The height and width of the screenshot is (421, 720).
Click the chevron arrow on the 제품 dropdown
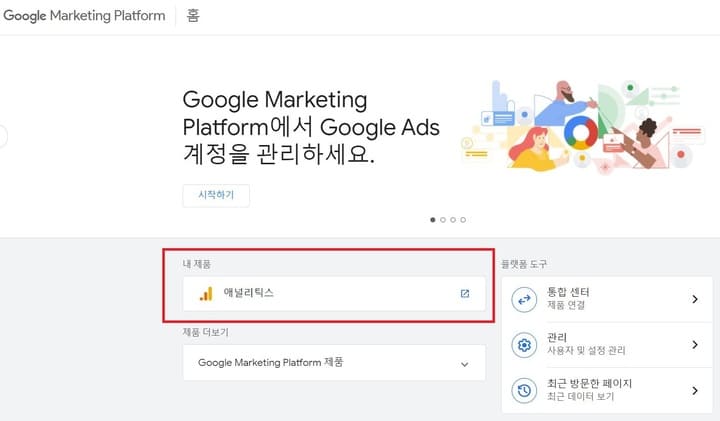tap(464, 365)
